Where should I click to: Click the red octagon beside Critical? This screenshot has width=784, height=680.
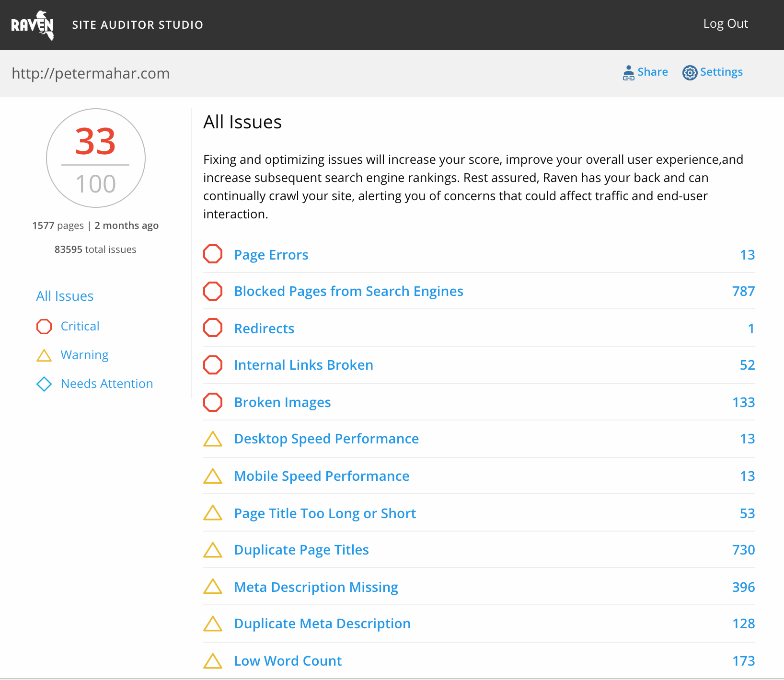pos(44,327)
